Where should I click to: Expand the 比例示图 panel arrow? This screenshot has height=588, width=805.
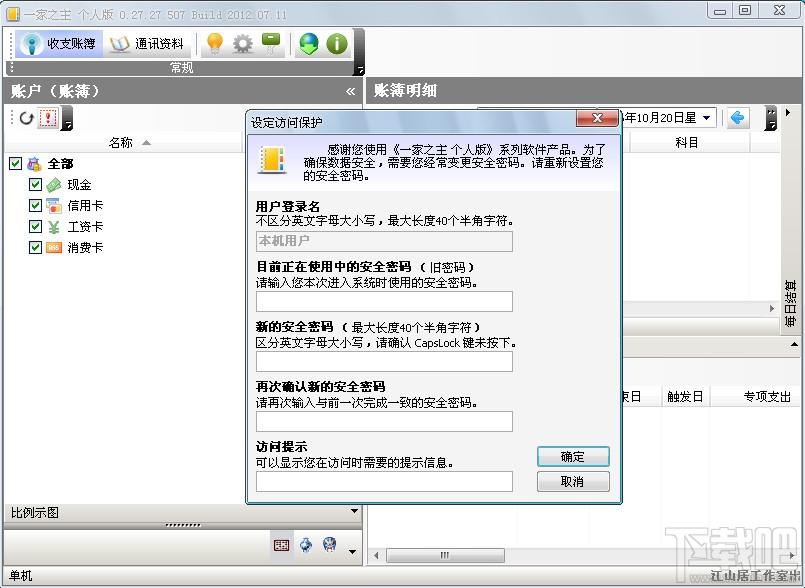(x=354, y=511)
